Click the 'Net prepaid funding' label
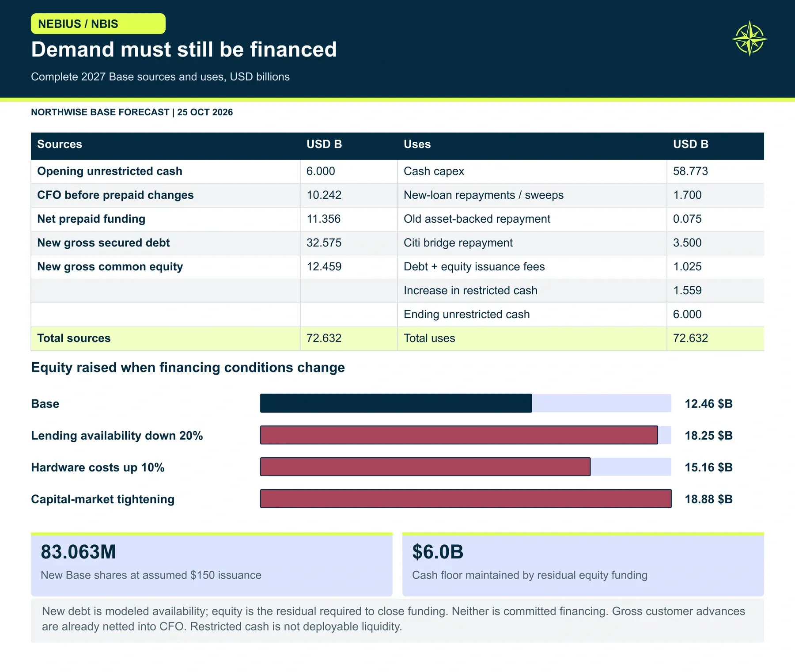Image resolution: width=795 pixels, height=672 pixels. click(x=91, y=219)
